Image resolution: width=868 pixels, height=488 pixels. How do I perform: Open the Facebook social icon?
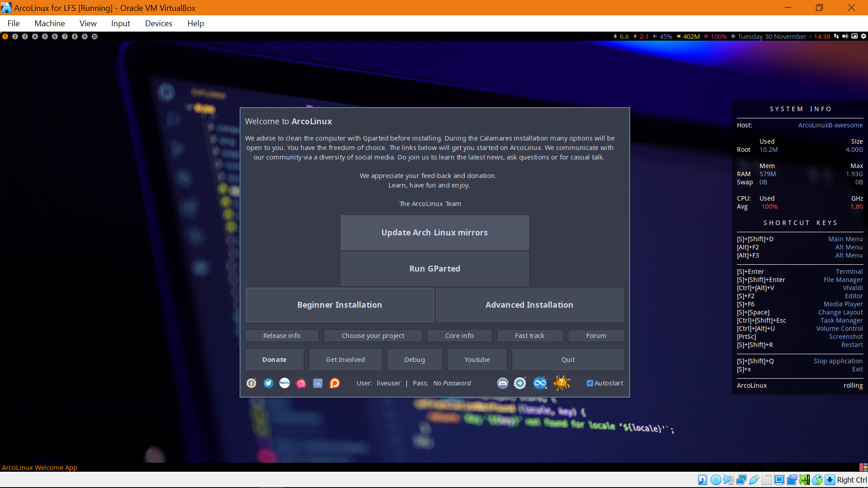(x=251, y=383)
